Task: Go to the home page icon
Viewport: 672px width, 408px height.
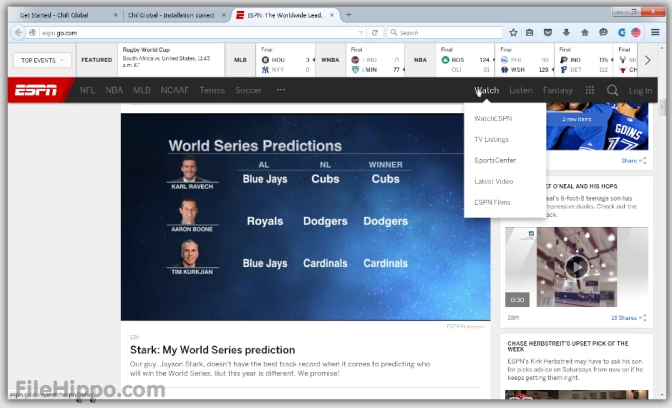Action: point(585,33)
